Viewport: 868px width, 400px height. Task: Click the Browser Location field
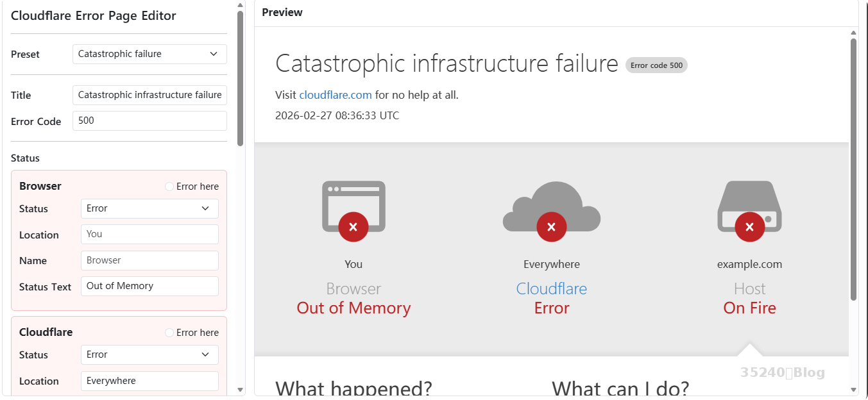(x=149, y=234)
